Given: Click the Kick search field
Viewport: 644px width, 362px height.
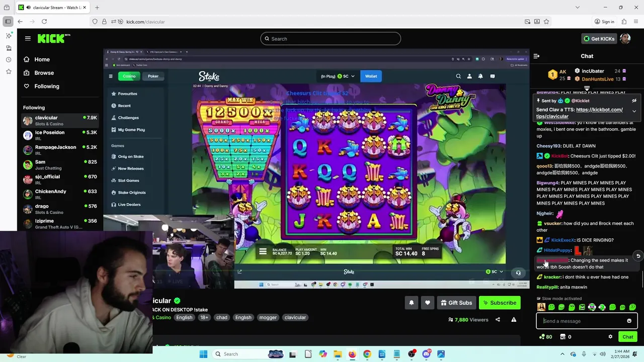Looking at the screenshot, I should click(x=331, y=39).
